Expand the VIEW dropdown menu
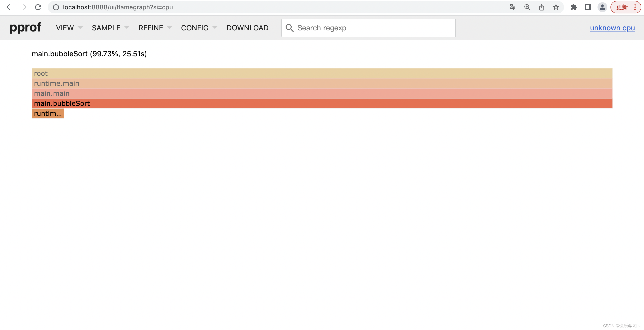This screenshot has height=330, width=644. (69, 28)
